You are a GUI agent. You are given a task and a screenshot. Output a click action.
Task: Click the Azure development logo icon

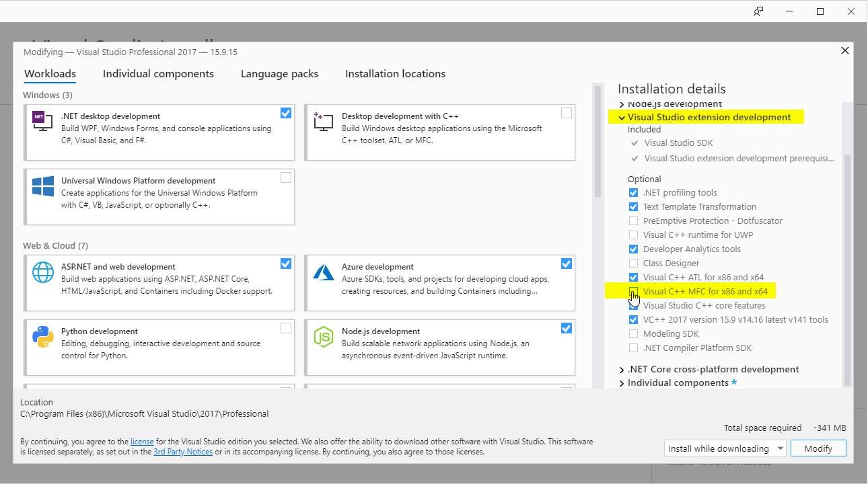click(x=323, y=272)
